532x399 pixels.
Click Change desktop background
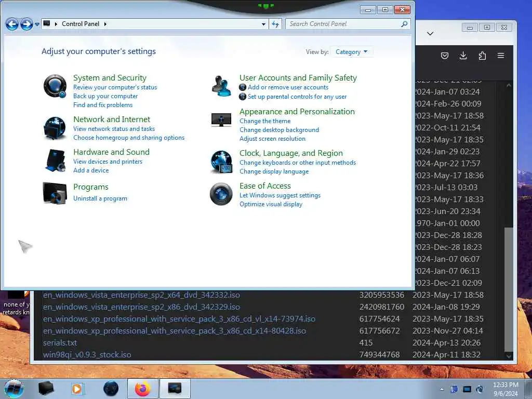(x=279, y=130)
